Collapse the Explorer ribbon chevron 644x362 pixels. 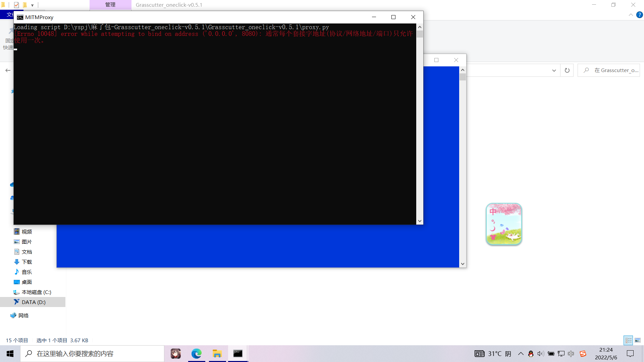631,15
